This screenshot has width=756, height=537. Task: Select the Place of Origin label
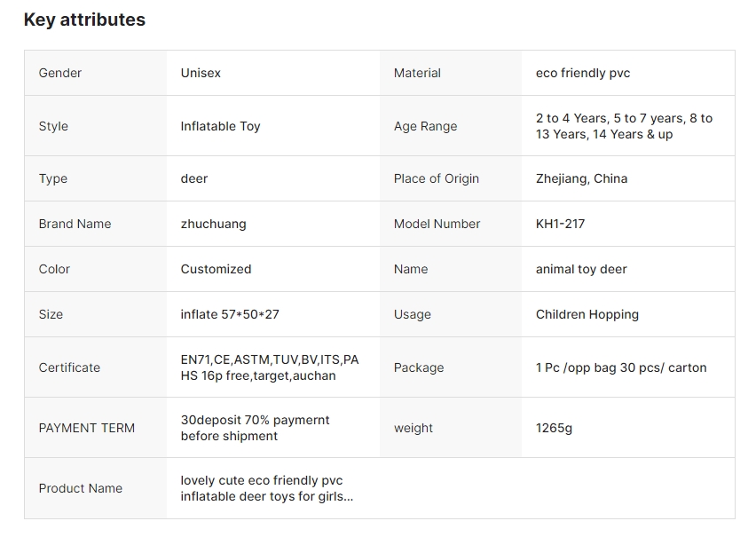point(437,178)
